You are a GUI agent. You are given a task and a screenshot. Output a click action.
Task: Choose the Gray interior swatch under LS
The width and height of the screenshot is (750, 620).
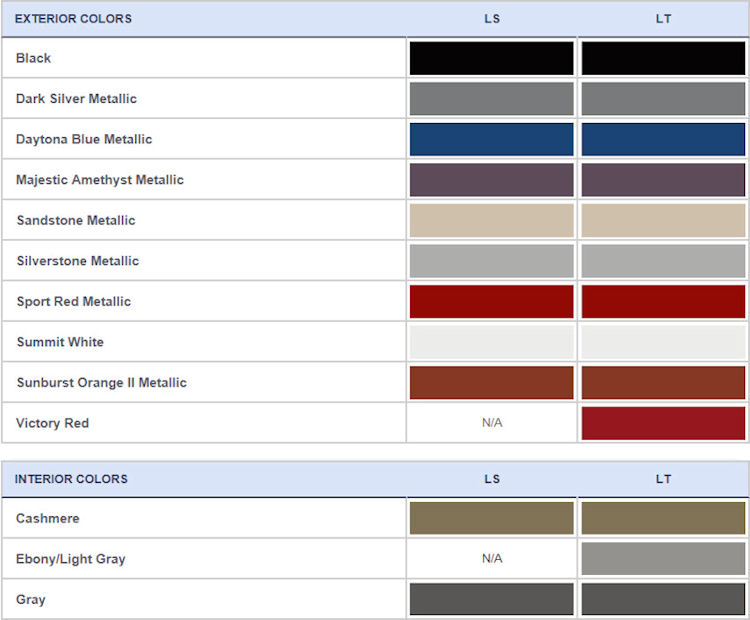491,599
